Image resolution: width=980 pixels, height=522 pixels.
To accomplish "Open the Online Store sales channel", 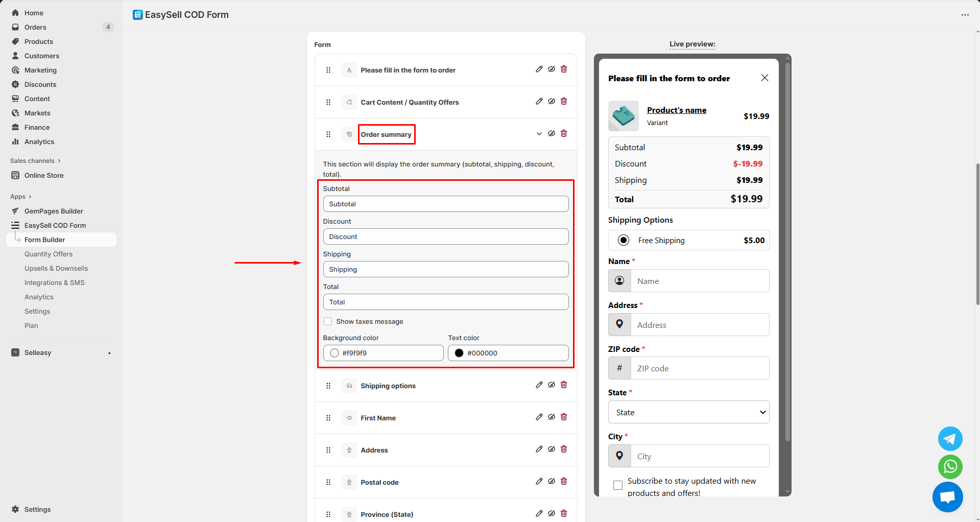I will tap(44, 175).
